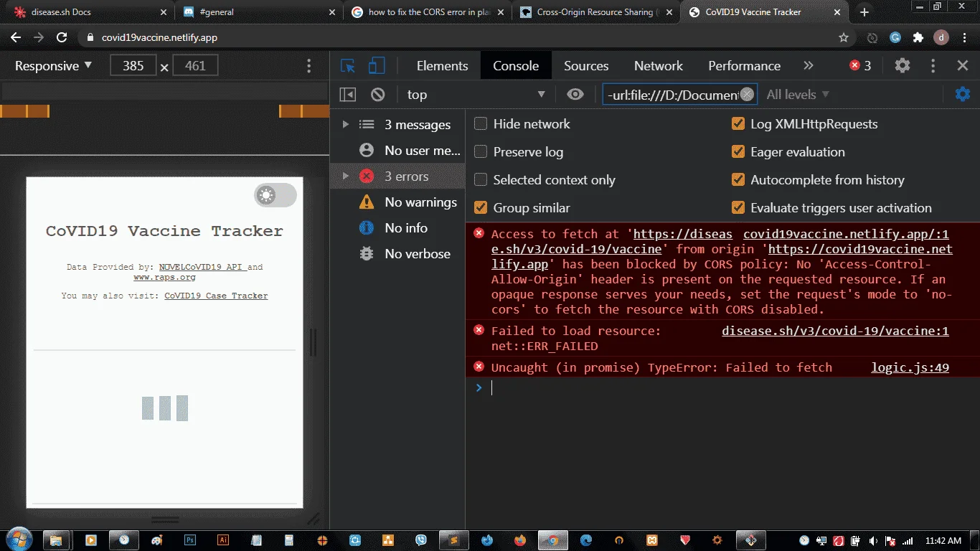The image size is (980, 551).
Task: Switch to the #general Discord tab
Action: point(257,12)
